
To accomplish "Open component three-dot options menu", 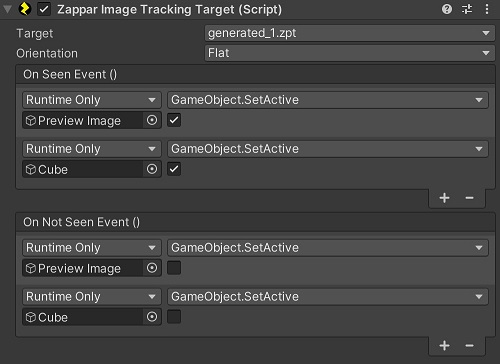I will pos(487,9).
